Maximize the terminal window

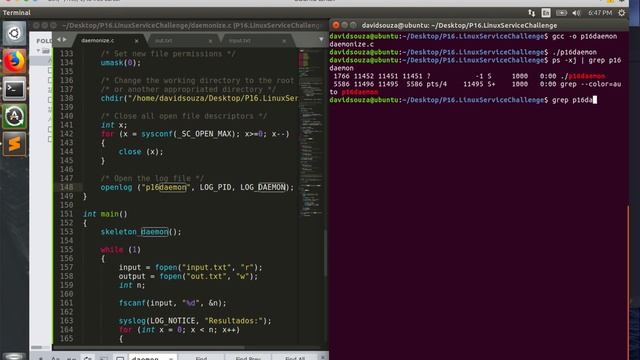(x=353, y=25)
